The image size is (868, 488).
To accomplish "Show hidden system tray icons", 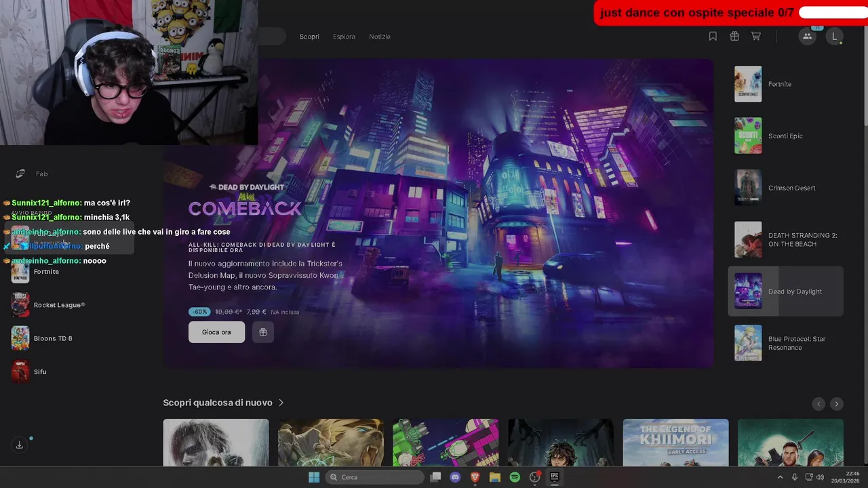I will [x=780, y=477].
